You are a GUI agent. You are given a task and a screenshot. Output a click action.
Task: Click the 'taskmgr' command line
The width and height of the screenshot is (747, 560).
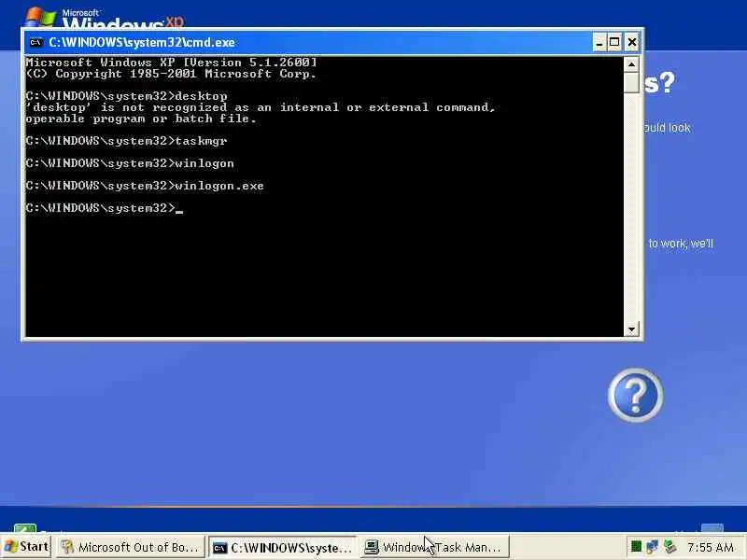127,141
